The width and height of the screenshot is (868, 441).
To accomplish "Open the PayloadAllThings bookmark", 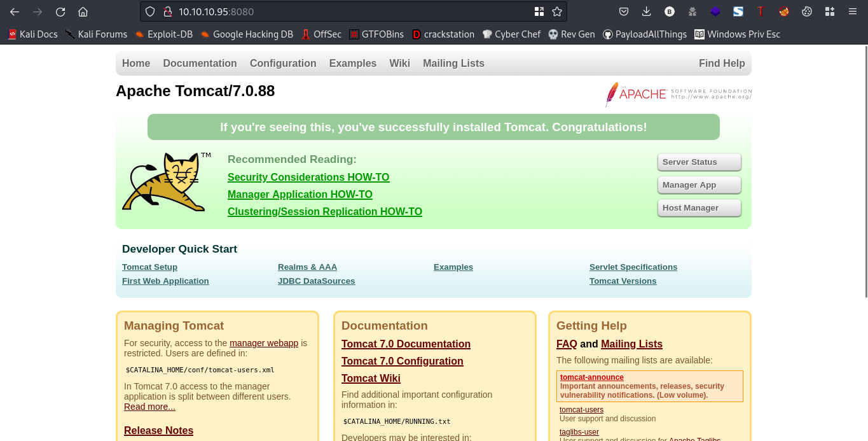I will [x=645, y=34].
